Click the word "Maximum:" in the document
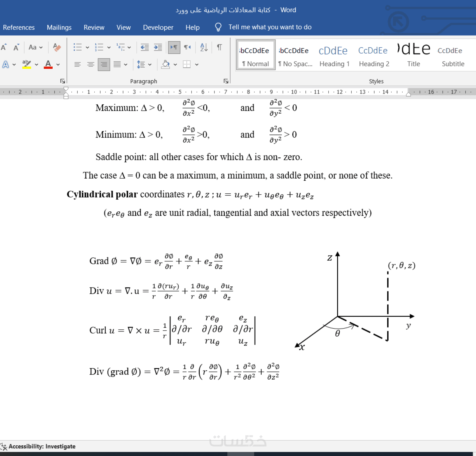 tap(117, 108)
